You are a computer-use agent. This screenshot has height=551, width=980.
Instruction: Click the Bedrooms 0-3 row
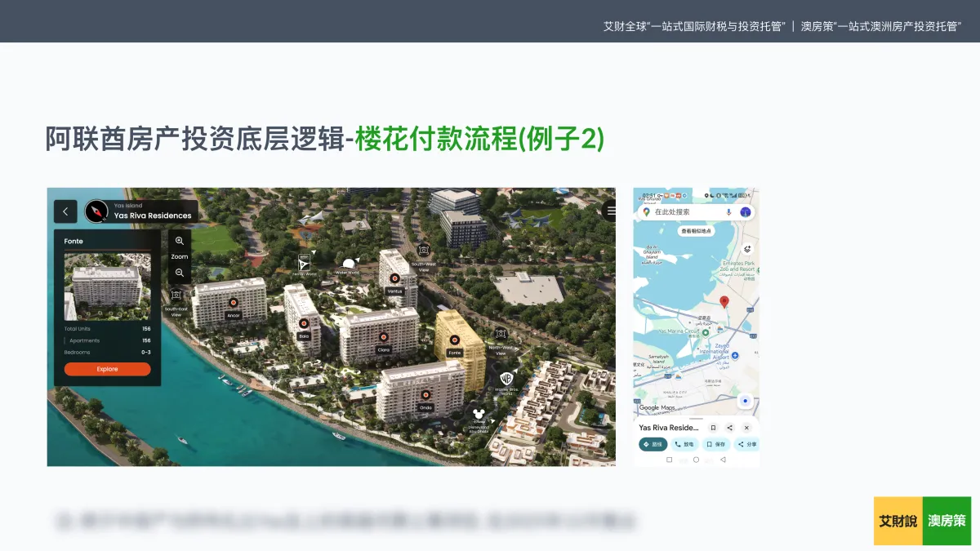pyautogui.click(x=108, y=353)
